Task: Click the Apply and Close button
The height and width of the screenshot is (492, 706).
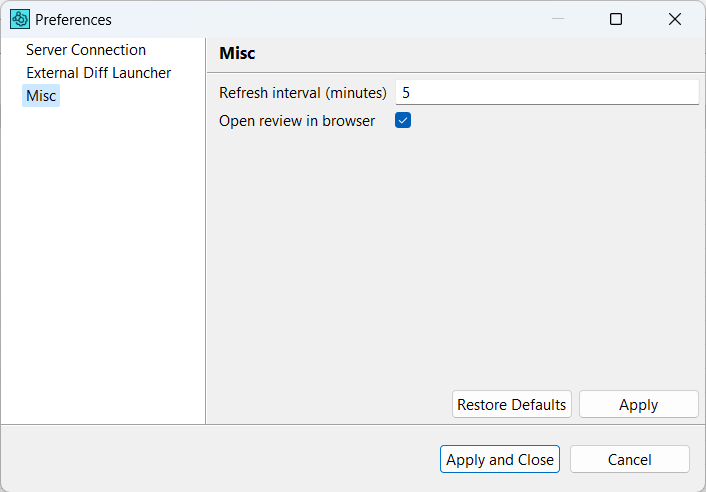Action: pos(500,460)
